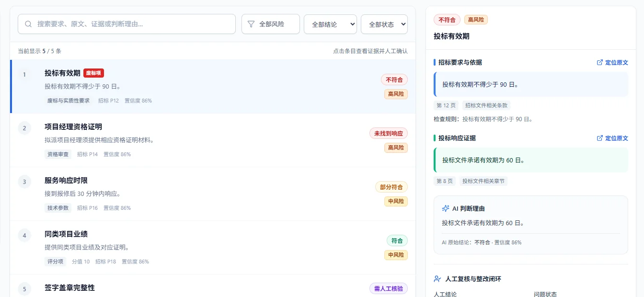Click 招标 P14 page reference
This screenshot has height=297, width=644.
87,154
